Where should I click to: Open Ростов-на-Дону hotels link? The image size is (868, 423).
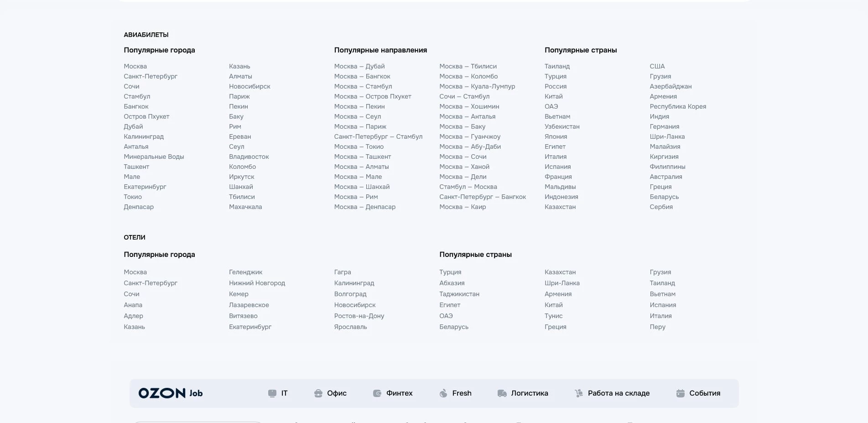click(359, 316)
